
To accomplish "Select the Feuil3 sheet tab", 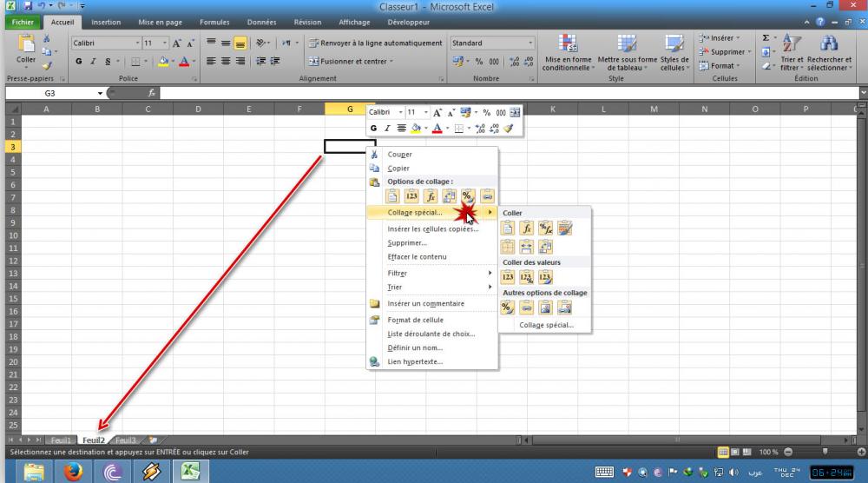I will click(126, 440).
